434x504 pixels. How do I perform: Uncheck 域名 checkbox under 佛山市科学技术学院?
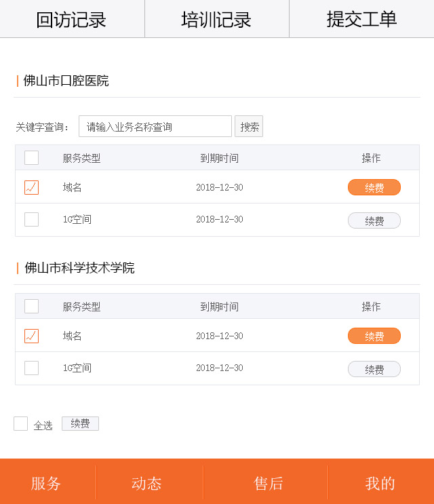coord(32,336)
